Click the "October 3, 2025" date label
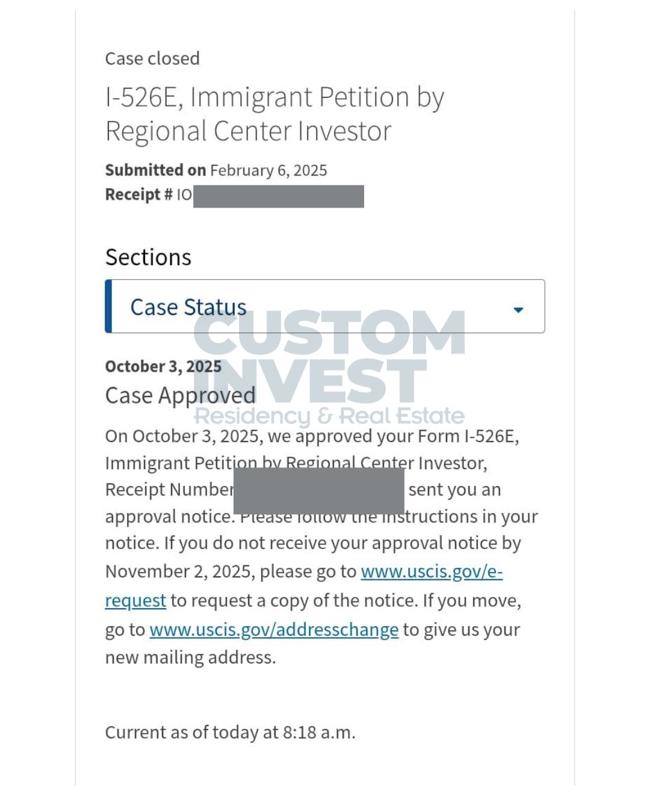The width and height of the screenshot is (650, 812). pos(163,366)
